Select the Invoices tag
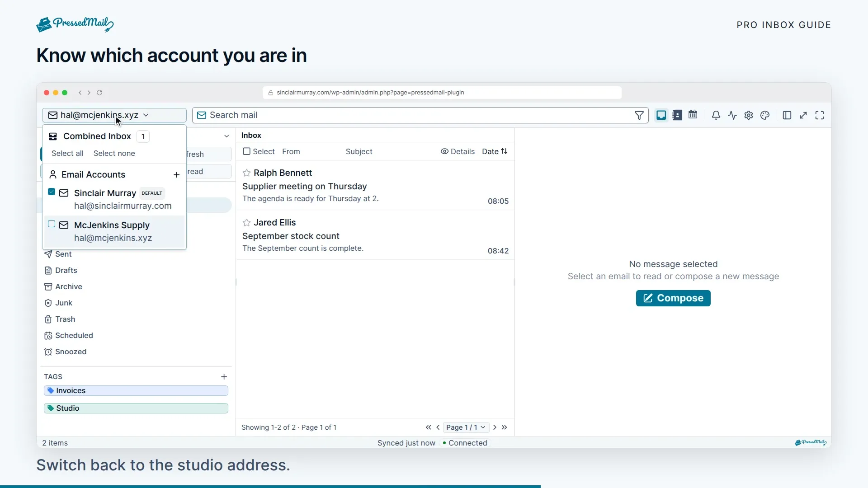This screenshot has height=488, width=868. tap(136, 391)
